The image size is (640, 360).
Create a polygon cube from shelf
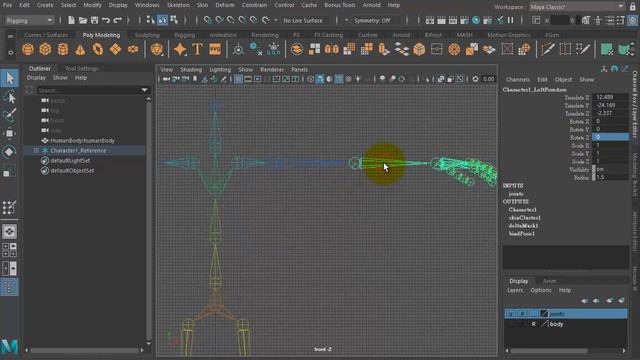click(x=45, y=49)
